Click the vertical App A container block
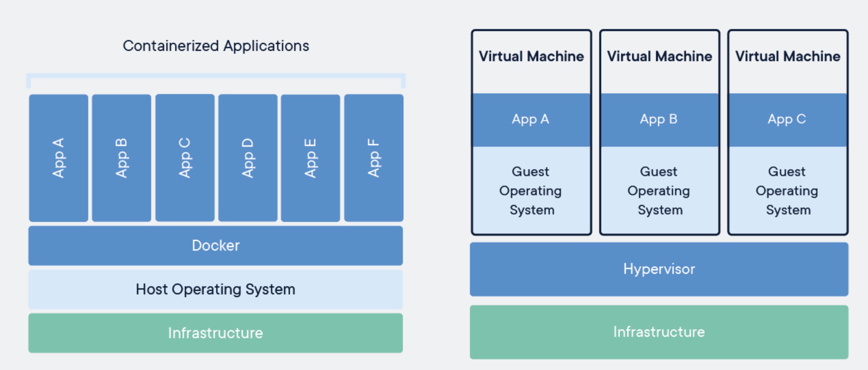This screenshot has width=868, height=370. (x=58, y=158)
